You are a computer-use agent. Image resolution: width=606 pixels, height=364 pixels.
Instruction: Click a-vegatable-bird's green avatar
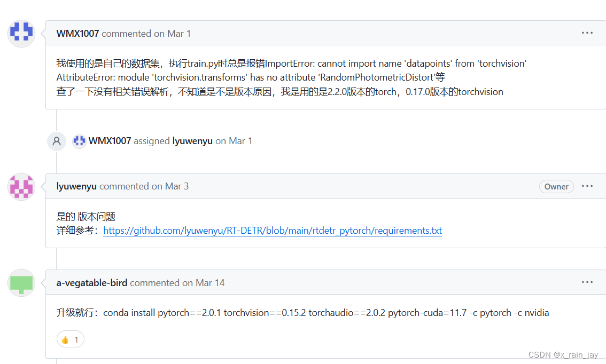pos(21,283)
